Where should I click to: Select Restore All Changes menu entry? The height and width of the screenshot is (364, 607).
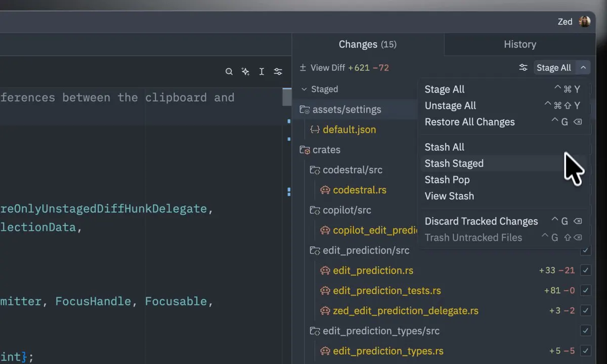coord(504,122)
